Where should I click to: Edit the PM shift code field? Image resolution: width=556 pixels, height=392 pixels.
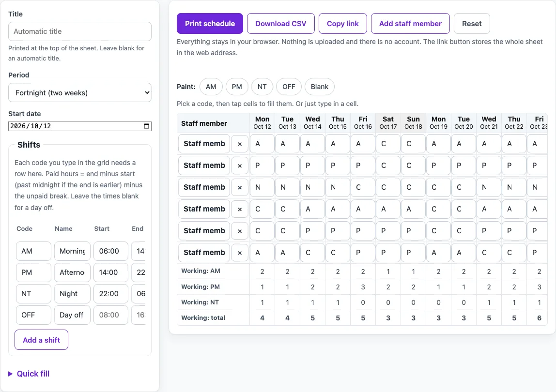pos(34,272)
